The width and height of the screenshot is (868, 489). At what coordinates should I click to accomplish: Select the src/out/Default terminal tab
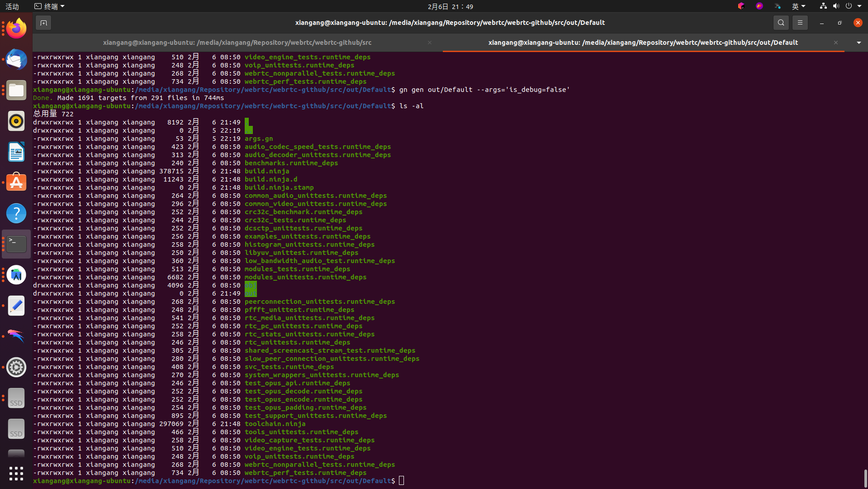coord(643,43)
